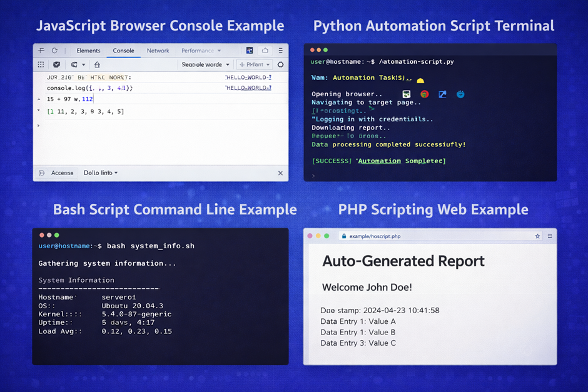Expand the 'Dollo lintb' dropdown in the bottom bar

tap(101, 173)
